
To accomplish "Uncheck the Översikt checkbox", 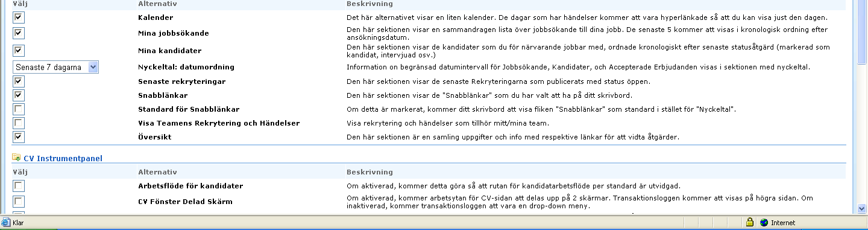I will (19, 137).
